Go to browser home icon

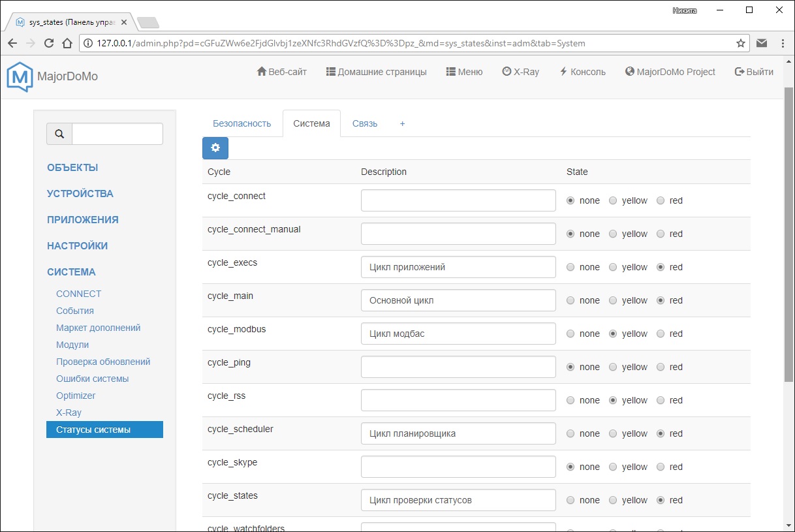(67, 44)
